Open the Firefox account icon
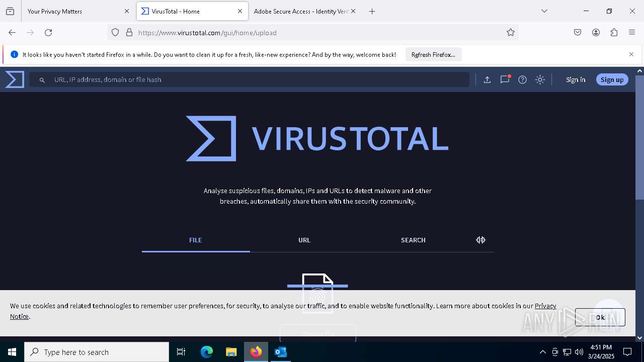Image resolution: width=644 pixels, height=362 pixels. tap(596, 33)
